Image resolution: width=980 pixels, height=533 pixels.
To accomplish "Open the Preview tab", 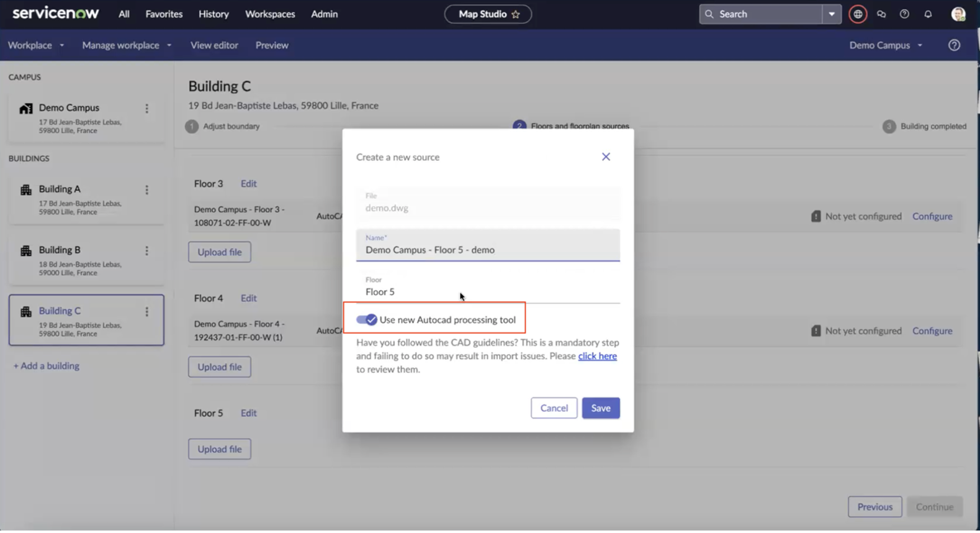I will tap(272, 45).
